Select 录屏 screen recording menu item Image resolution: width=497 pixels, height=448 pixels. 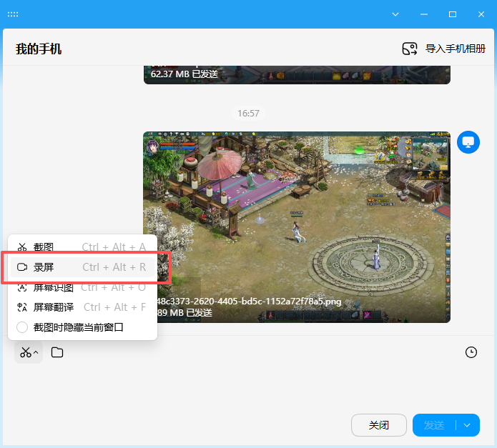[43, 267]
